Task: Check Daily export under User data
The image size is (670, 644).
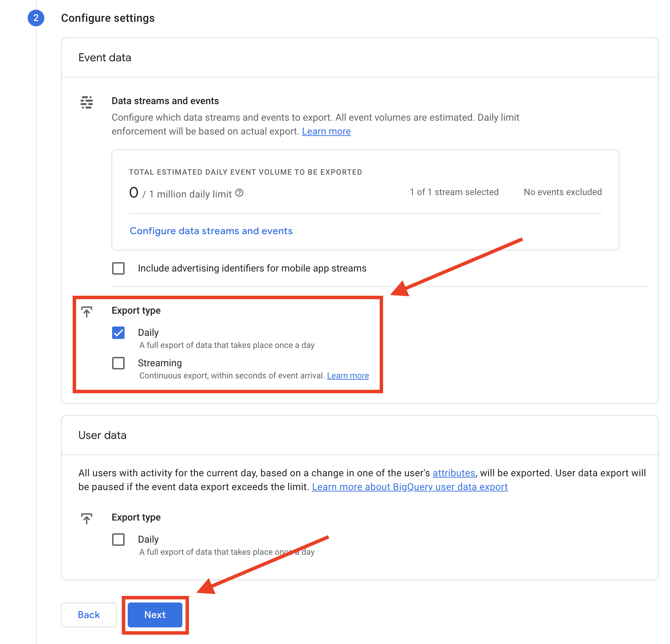Action: 118,540
